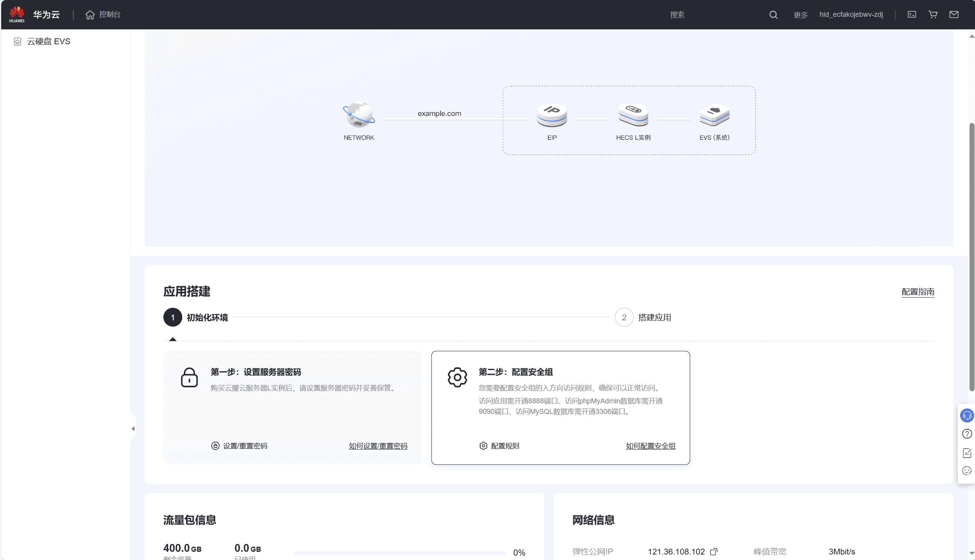The image size is (975, 560).
Task: Select the 云硬盘 EVS sidebar item
Action: coord(49,41)
